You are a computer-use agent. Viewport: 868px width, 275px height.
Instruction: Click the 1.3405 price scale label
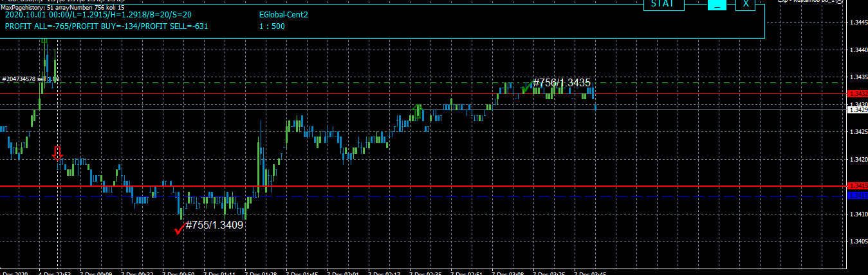(858, 242)
